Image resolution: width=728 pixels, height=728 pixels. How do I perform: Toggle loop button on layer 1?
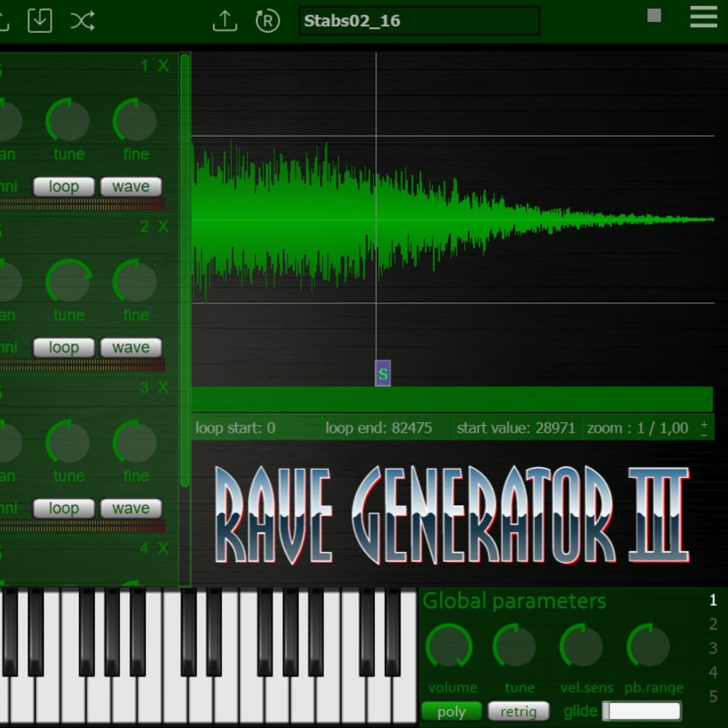tap(63, 187)
